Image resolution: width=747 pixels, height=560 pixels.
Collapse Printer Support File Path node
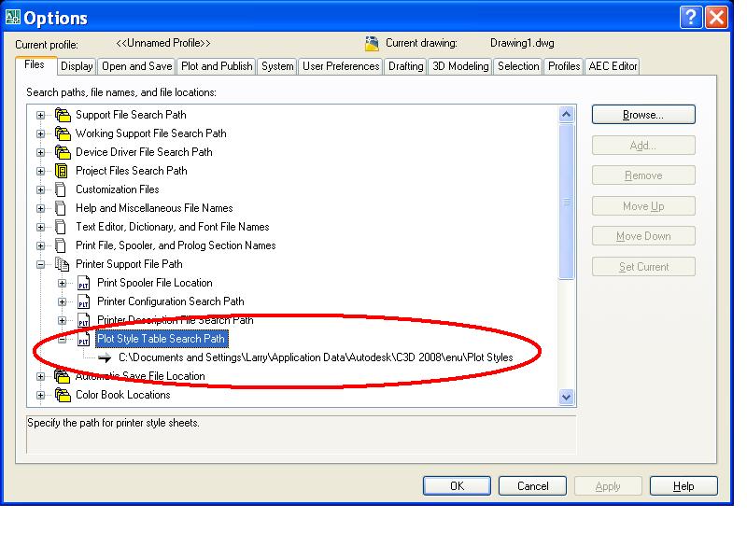pos(40,264)
